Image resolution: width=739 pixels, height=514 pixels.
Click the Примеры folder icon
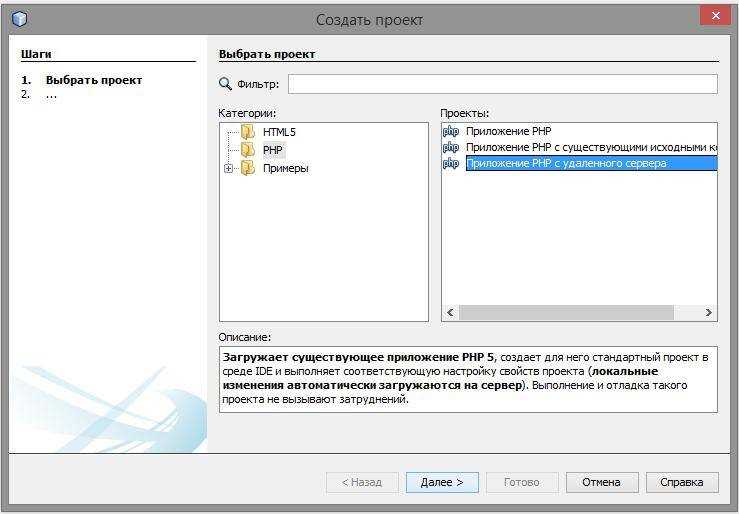248,168
